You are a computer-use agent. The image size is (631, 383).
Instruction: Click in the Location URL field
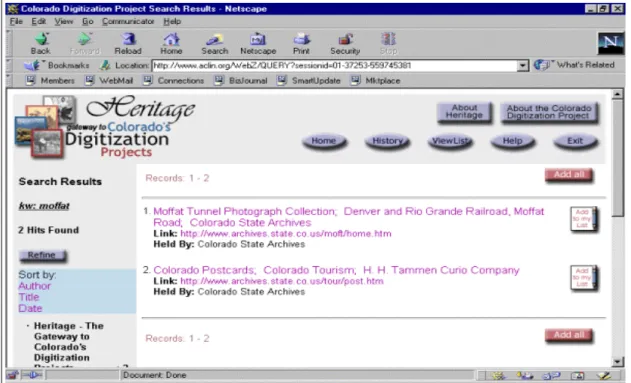coord(334,65)
